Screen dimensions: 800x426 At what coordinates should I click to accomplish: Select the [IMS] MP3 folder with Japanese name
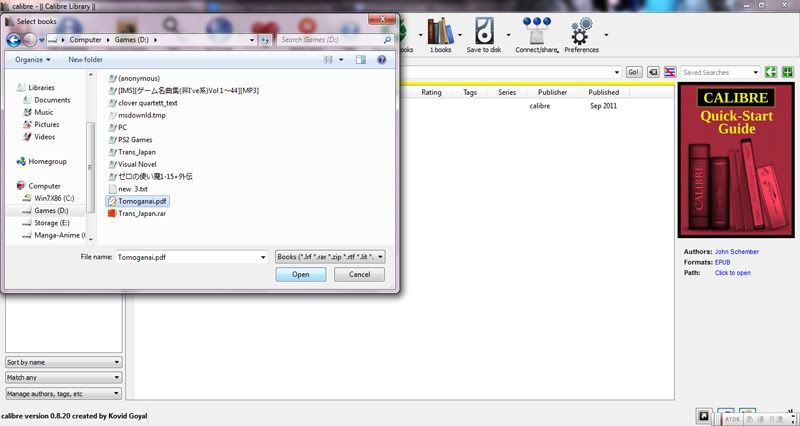point(188,90)
